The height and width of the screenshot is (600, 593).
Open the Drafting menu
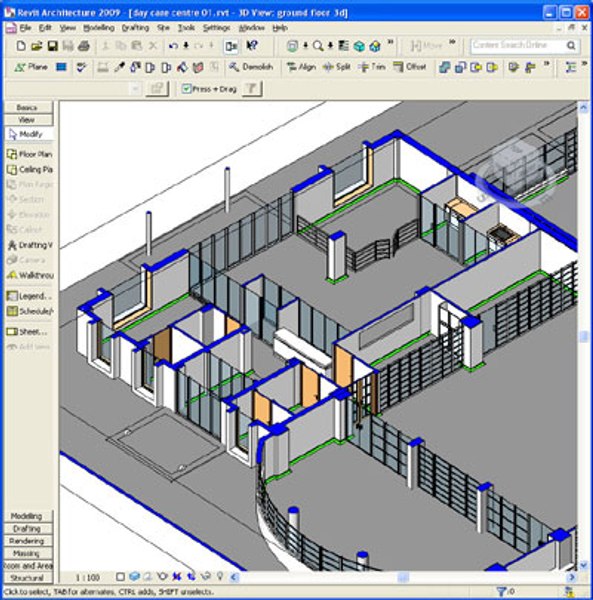coord(135,28)
